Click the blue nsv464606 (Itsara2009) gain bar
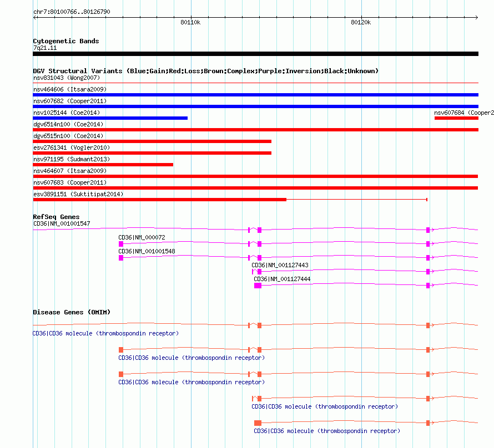This screenshot has width=494, height=448. pos(255,95)
